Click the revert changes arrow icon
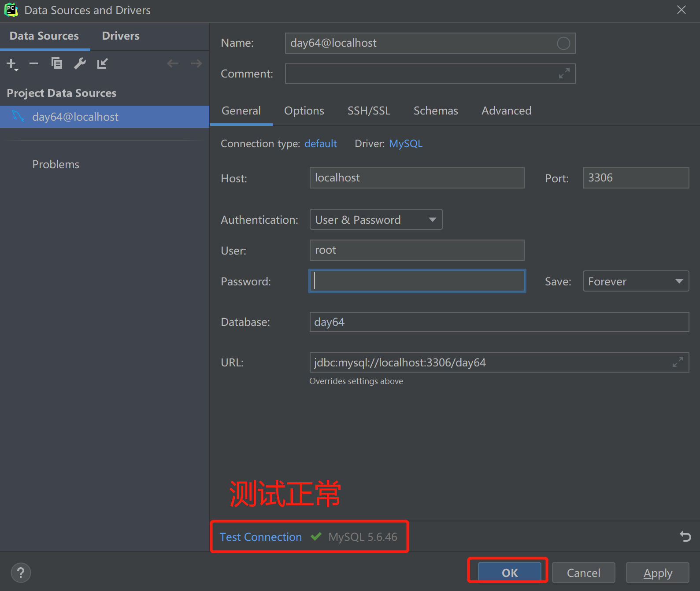 coord(685,536)
